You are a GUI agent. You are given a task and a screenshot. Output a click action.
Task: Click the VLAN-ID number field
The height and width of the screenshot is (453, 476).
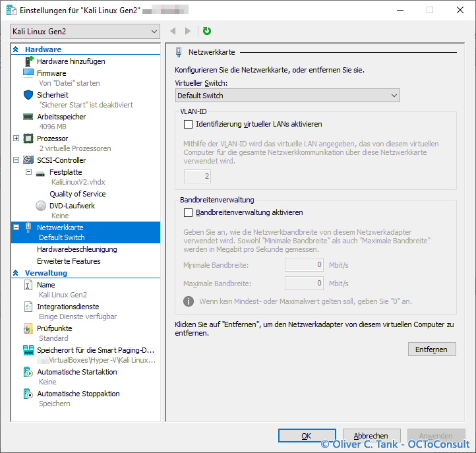[197, 176]
